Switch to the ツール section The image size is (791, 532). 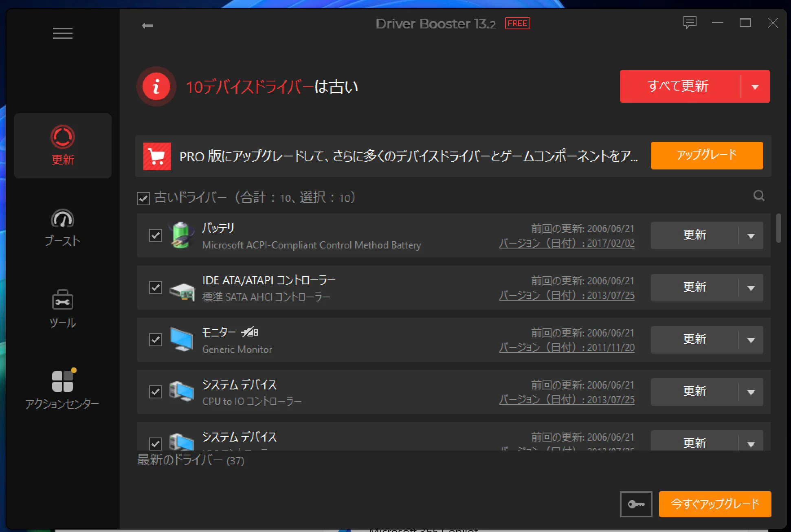[x=62, y=309]
